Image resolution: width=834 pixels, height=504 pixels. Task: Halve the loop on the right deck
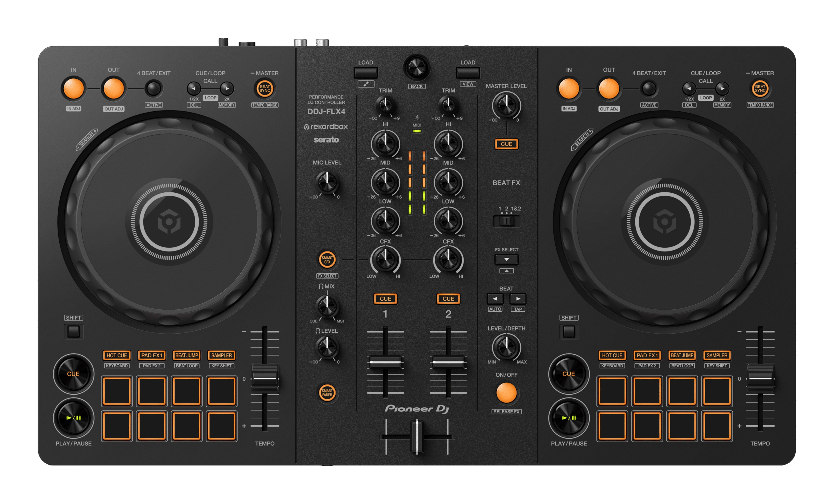coord(689,89)
